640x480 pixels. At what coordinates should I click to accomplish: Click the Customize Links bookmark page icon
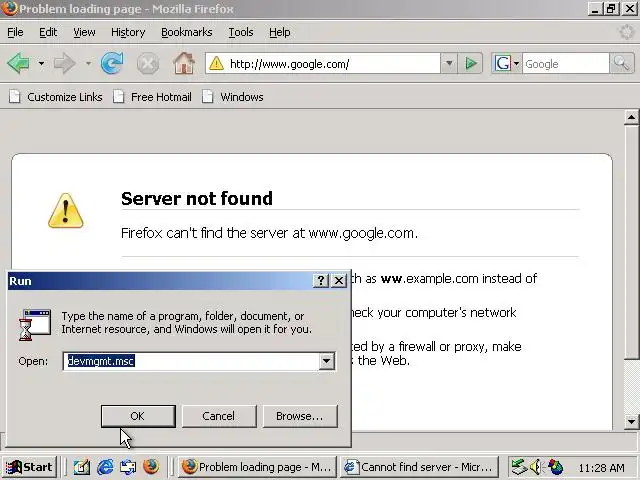click(15, 97)
